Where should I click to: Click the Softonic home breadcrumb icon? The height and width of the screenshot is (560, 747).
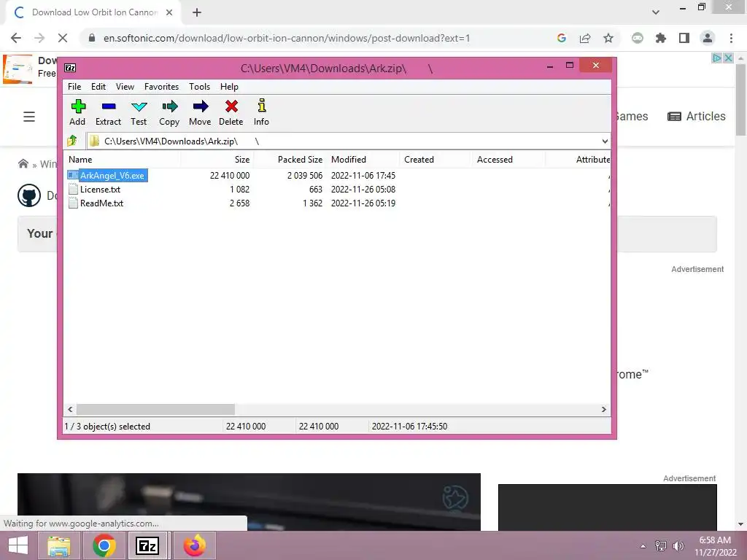[x=23, y=164]
